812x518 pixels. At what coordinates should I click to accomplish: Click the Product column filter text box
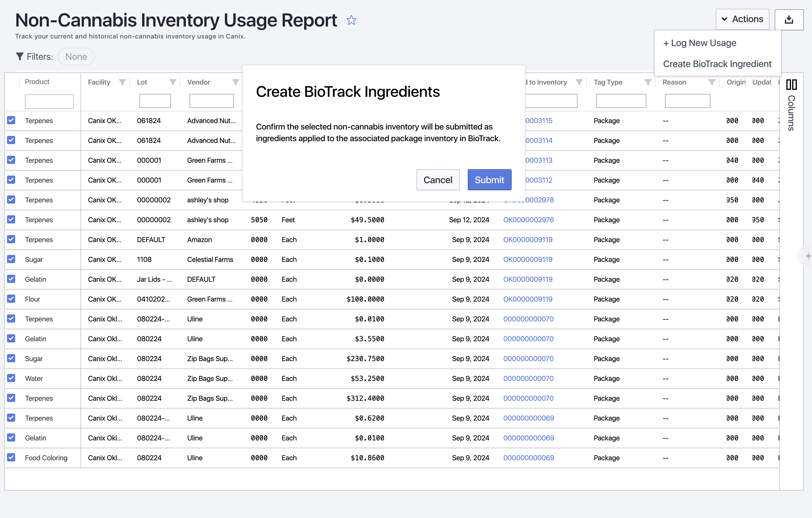point(49,101)
